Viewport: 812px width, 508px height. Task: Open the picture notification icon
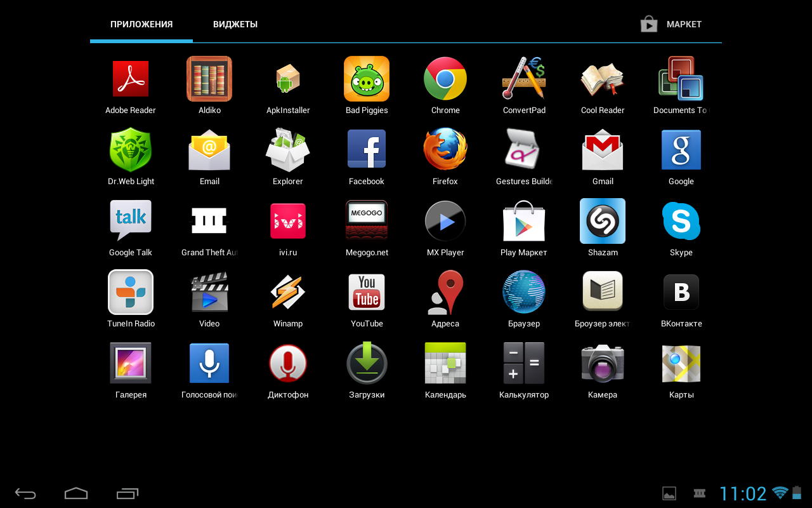pyautogui.click(x=669, y=493)
